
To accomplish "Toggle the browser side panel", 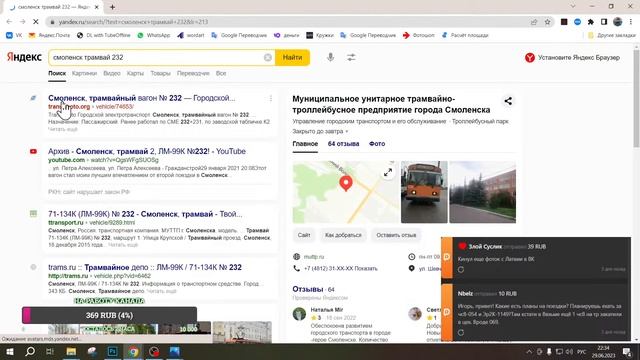I will 604,22.
